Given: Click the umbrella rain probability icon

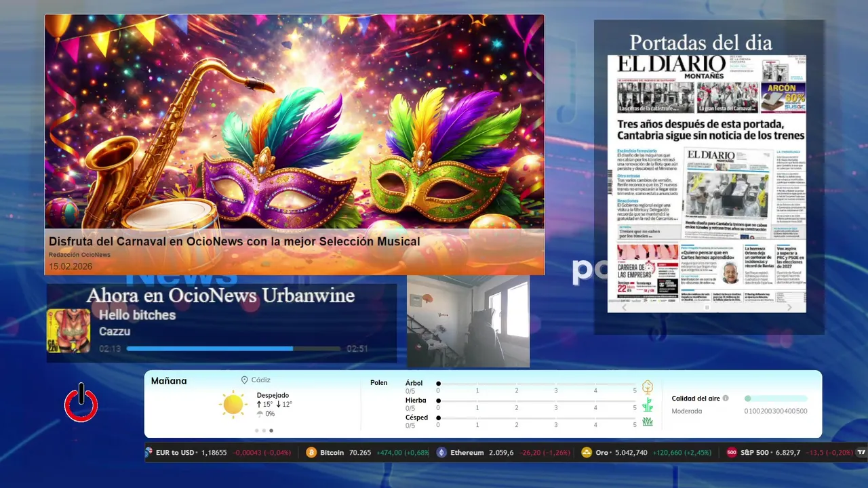Looking at the screenshot, I should coord(260,414).
